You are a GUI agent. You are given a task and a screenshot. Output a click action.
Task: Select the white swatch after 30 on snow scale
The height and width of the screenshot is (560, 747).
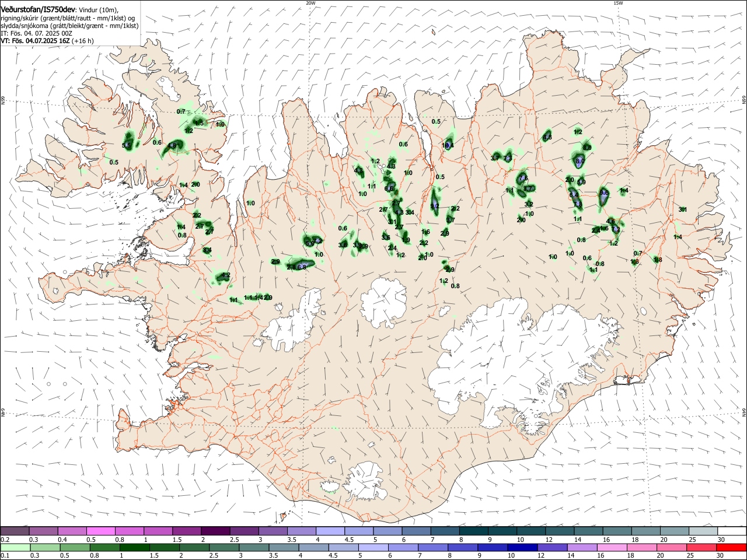tap(732, 531)
